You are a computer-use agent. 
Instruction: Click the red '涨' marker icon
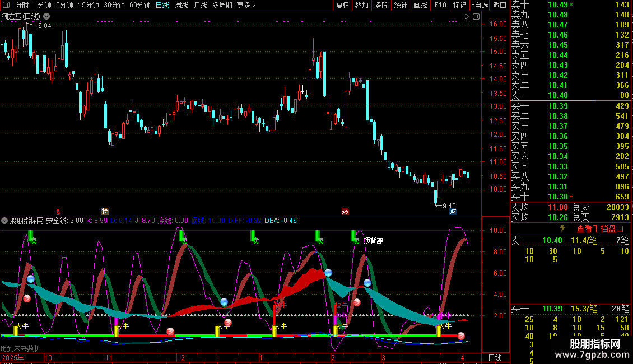345,211
